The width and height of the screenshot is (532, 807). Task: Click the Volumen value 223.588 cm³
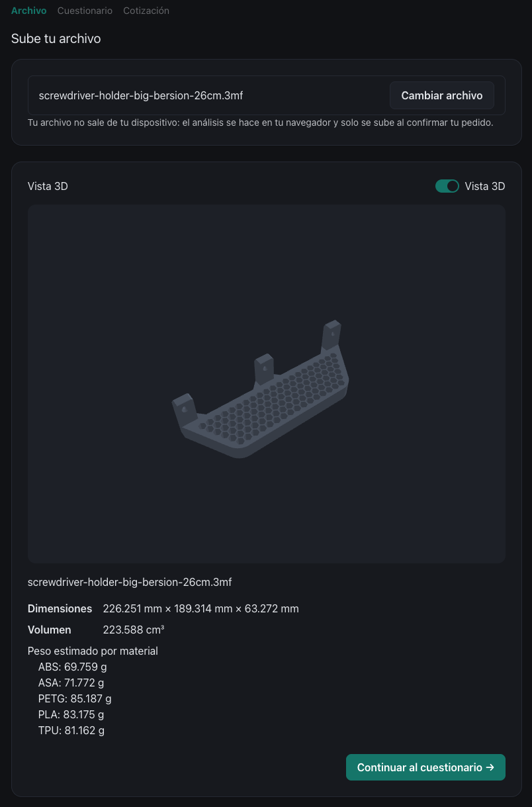pyautogui.click(x=134, y=630)
